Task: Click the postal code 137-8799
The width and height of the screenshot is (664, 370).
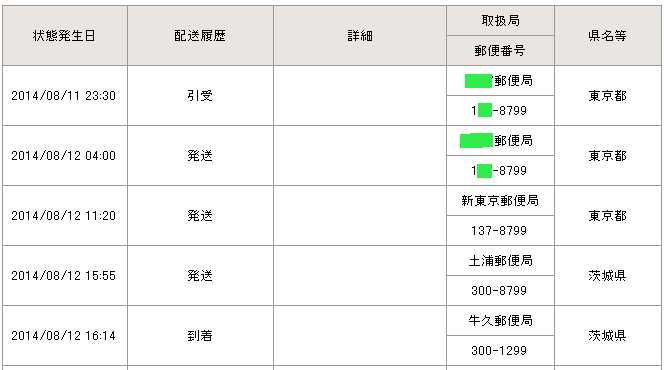Action: [x=500, y=231]
